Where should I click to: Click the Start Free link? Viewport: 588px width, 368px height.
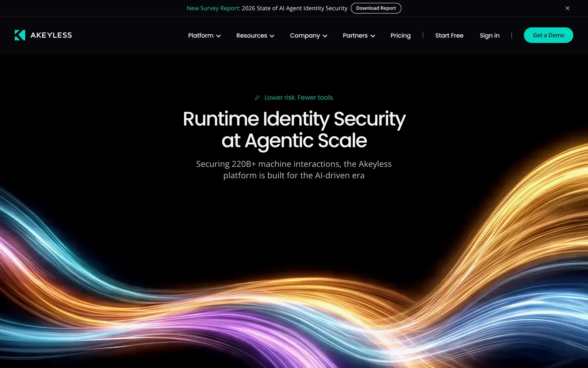[449, 36]
